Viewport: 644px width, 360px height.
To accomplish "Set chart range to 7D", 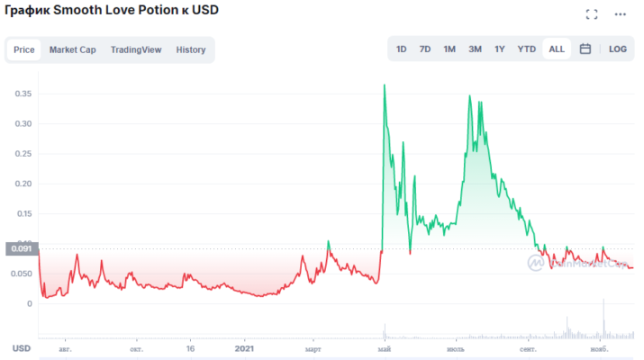I will (x=425, y=49).
